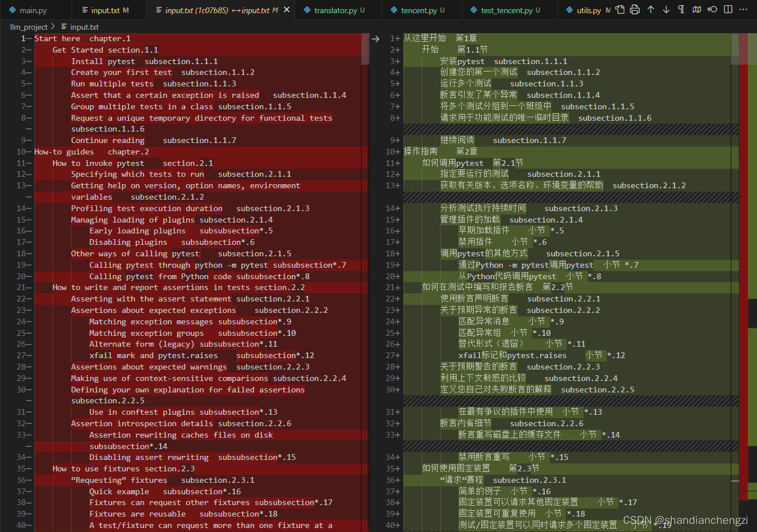Image resolution: width=757 pixels, height=532 pixels.
Task: Click "Assertion introspection details" line
Action: 181,423
